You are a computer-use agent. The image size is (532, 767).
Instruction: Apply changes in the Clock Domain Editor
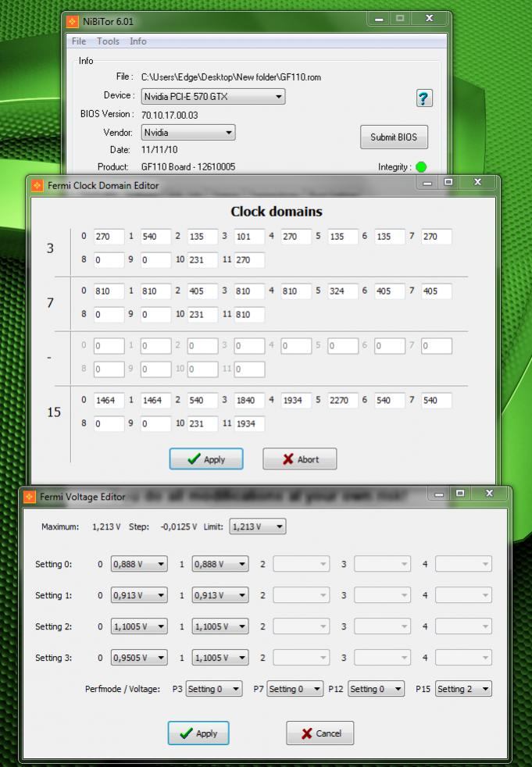pos(206,459)
